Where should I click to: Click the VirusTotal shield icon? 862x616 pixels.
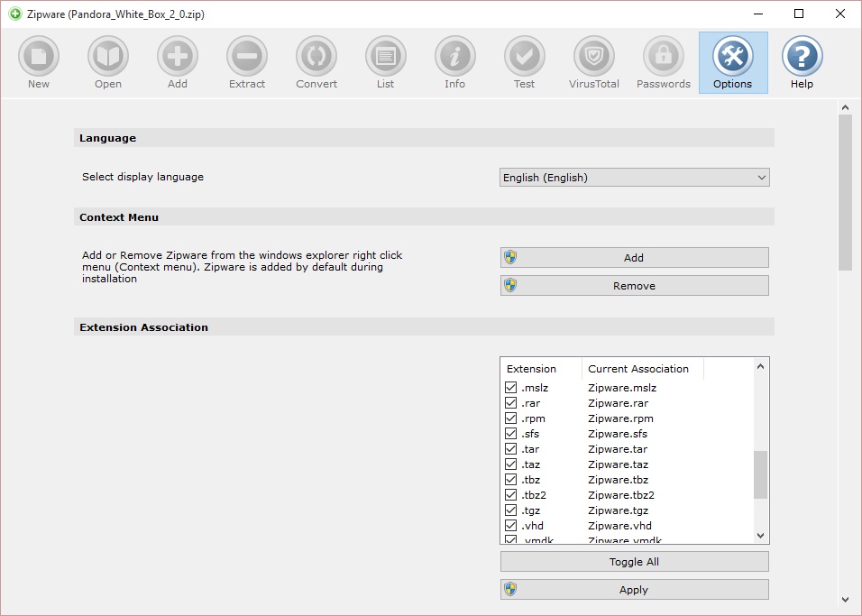[593, 56]
